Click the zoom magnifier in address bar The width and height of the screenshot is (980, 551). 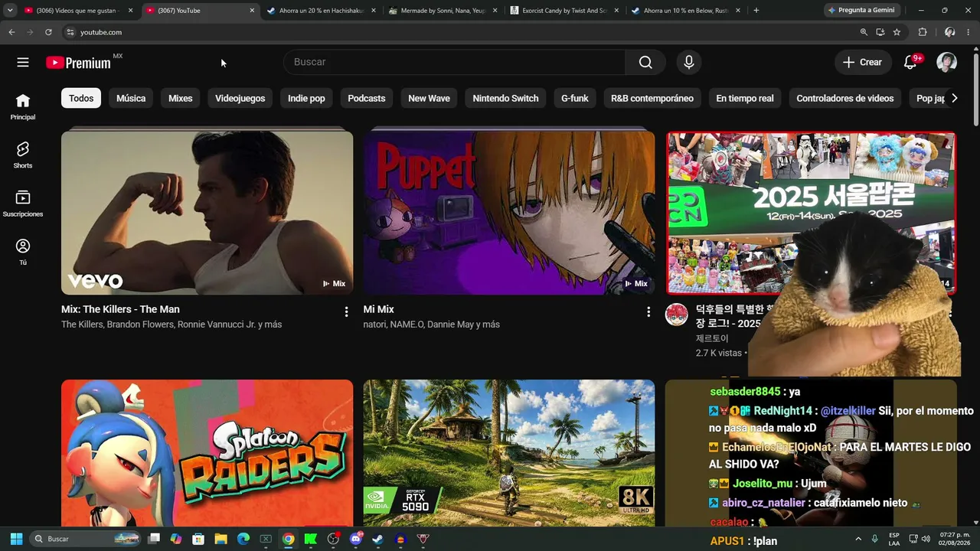coord(864,32)
